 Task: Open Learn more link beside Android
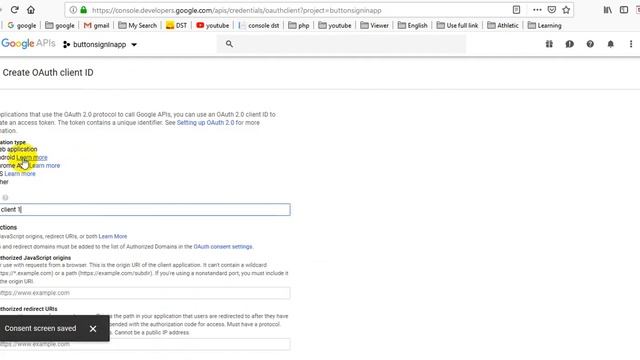(x=32, y=158)
